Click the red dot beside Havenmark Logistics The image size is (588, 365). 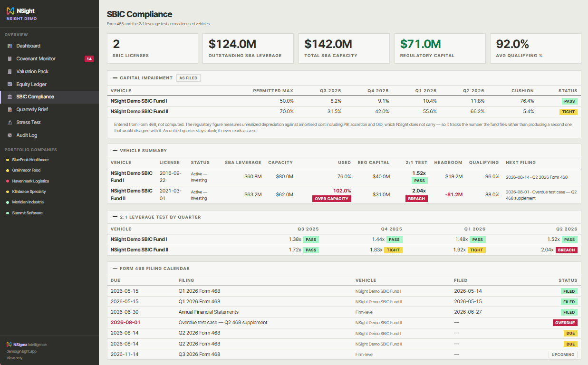pyautogui.click(x=7, y=181)
